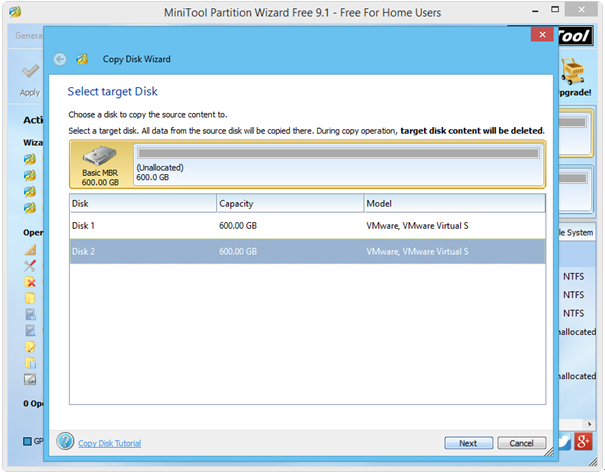The height and width of the screenshot is (473, 605).
Task: Minimize the MiniTool Partition Wizard window
Action: tap(535, 12)
